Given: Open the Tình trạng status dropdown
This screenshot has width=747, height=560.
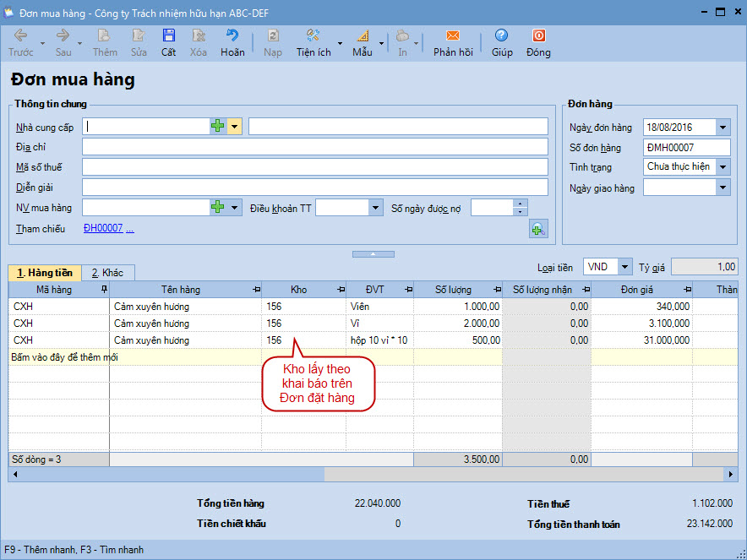Looking at the screenshot, I should [722, 166].
